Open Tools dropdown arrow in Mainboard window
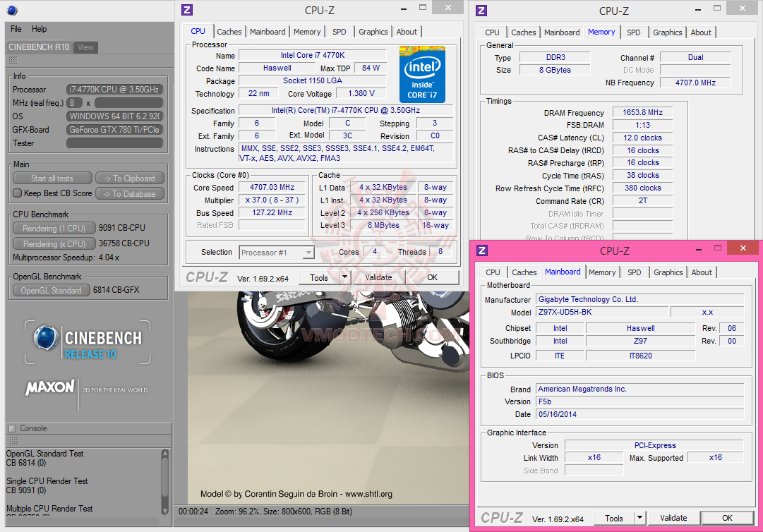763x532 pixels. (640, 518)
